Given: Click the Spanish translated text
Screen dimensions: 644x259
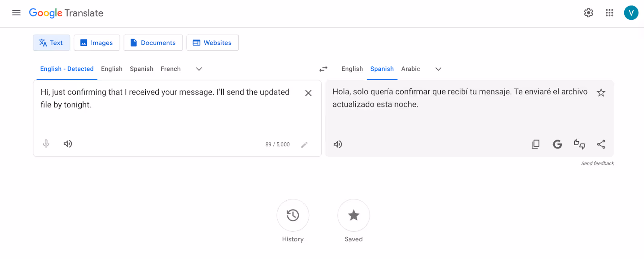Looking at the screenshot, I should (x=460, y=98).
